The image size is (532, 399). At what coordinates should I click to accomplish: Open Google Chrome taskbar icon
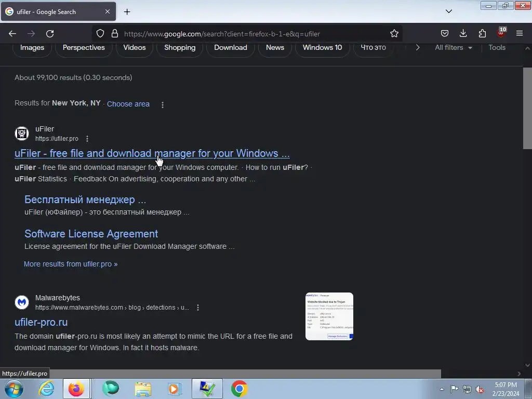pyautogui.click(x=239, y=389)
